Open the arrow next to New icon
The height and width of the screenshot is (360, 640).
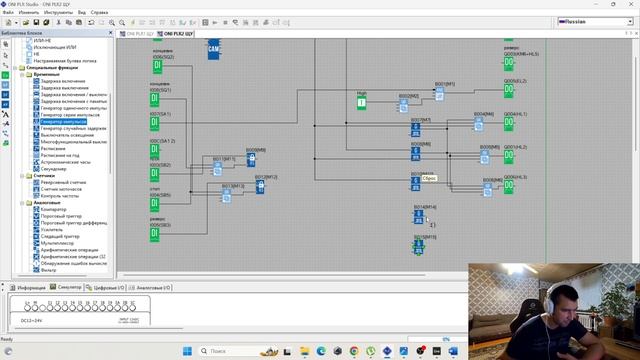[16, 22]
